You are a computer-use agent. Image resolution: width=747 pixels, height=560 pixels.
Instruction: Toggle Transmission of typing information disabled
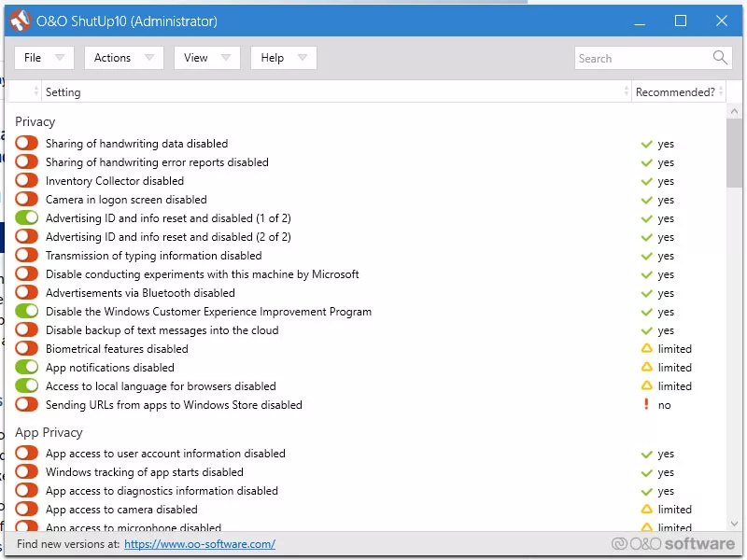pyautogui.click(x=26, y=255)
